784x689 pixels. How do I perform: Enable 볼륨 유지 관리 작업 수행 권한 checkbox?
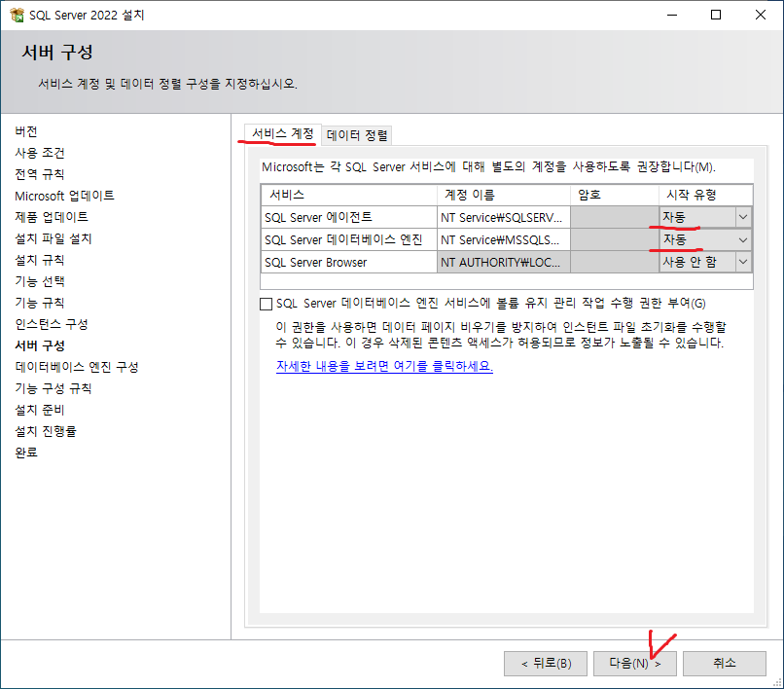[x=266, y=304]
